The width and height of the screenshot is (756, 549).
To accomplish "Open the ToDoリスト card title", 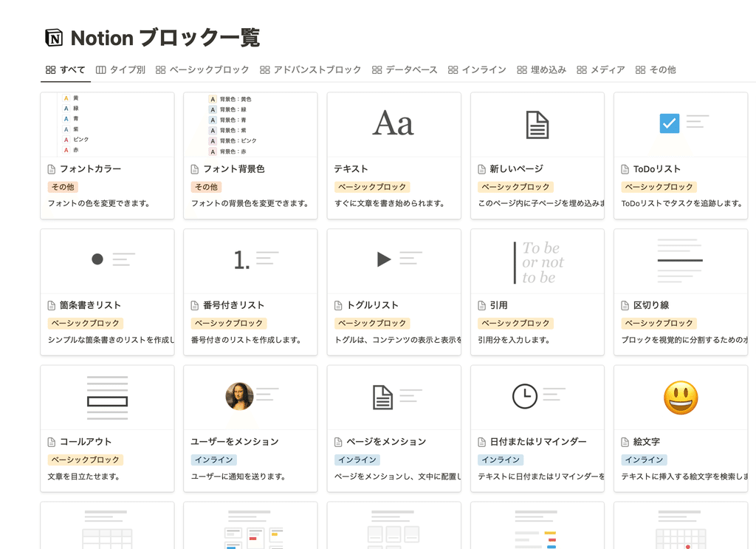I will (x=656, y=169).
